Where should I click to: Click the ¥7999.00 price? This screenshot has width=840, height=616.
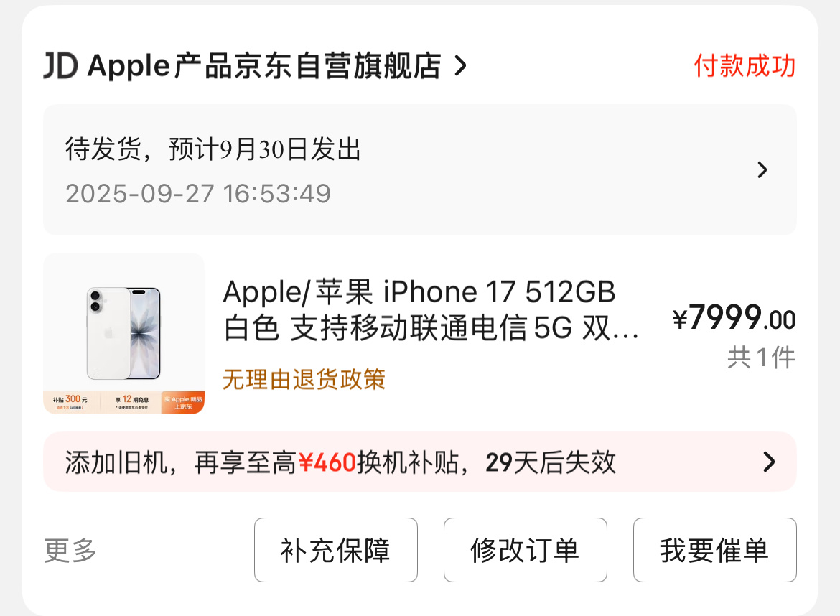tap(734, 317)
